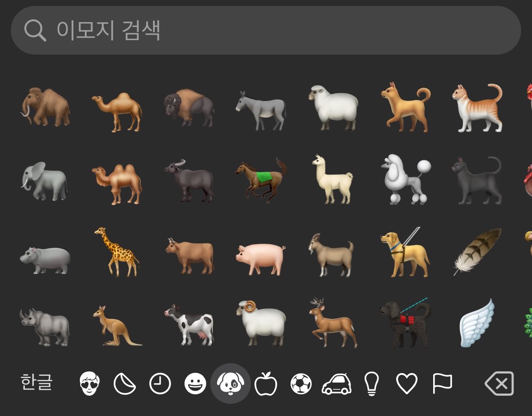Image resolution: width=532 pixels, height=416 pixels.
Task: Choose the black and white cow emoji
Action: click(x=189, y=325)
